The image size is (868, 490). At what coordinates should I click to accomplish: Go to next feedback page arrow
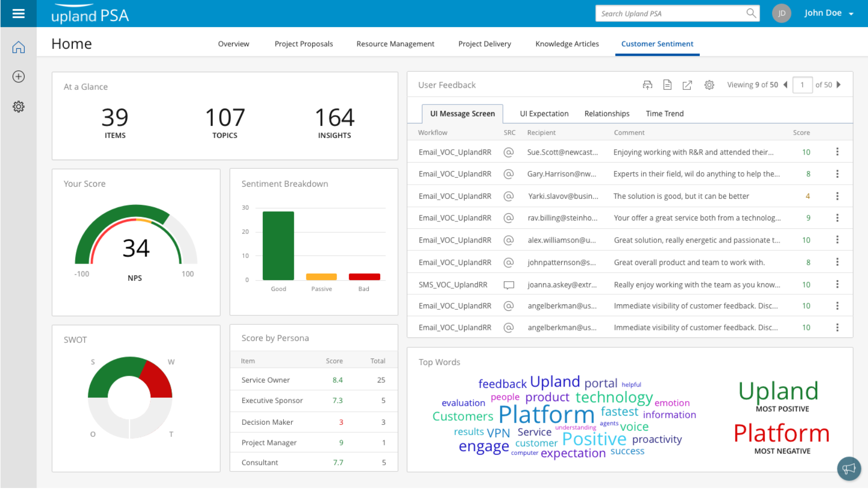click(838, 85)
